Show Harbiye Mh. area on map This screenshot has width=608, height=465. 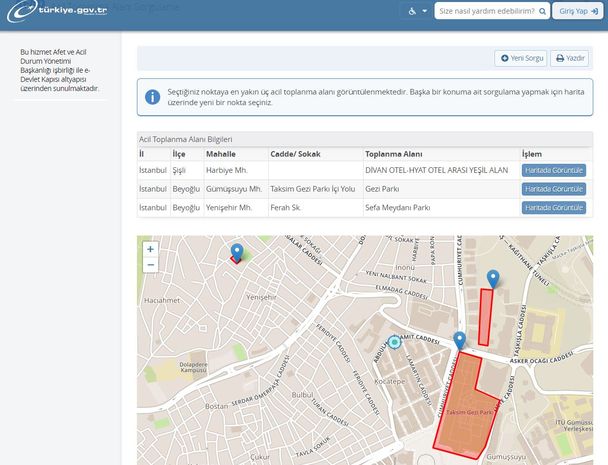pyautogui.click(x=553, y=170)
